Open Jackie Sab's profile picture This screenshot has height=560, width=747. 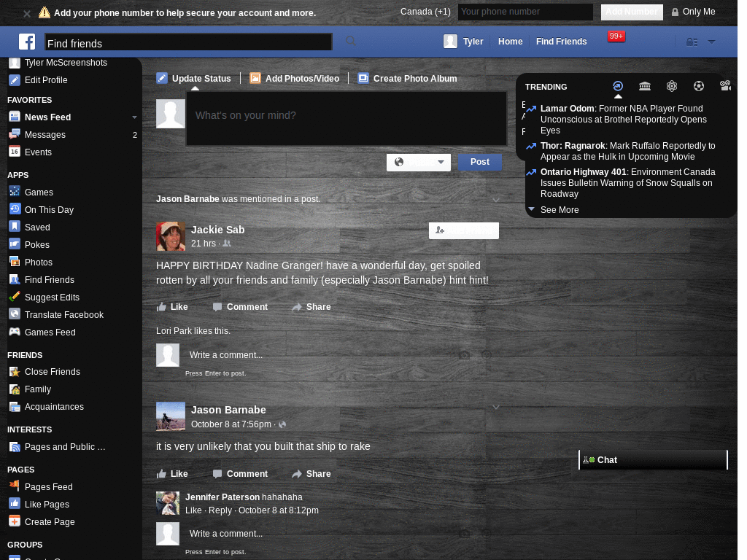click(x=171, y=236)
